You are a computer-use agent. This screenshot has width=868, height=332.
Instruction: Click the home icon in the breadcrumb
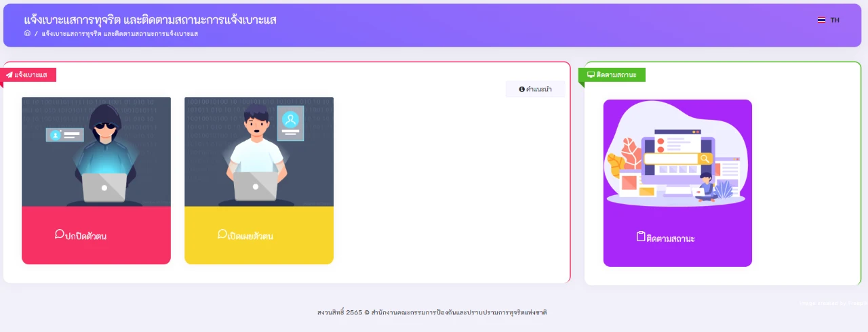click(x=27, y=33)
